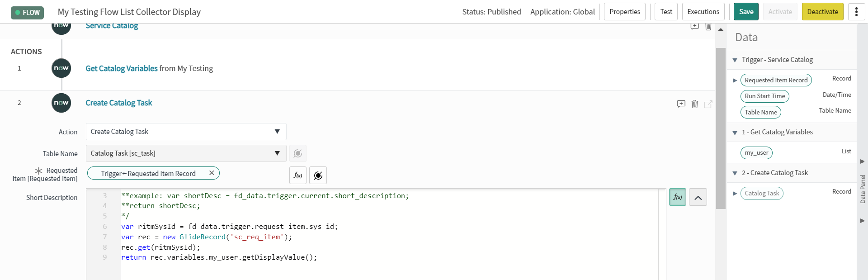Deactivate the flow
Image resolution: width=868 pixels, height=280 pixels.
point(822,12)
